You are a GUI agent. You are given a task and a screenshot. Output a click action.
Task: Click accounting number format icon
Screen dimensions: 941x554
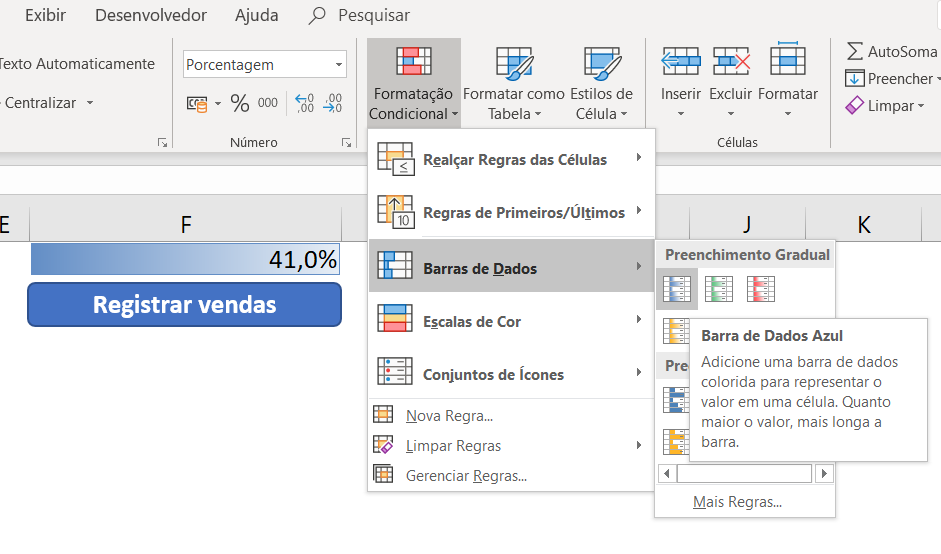(197, 104)
